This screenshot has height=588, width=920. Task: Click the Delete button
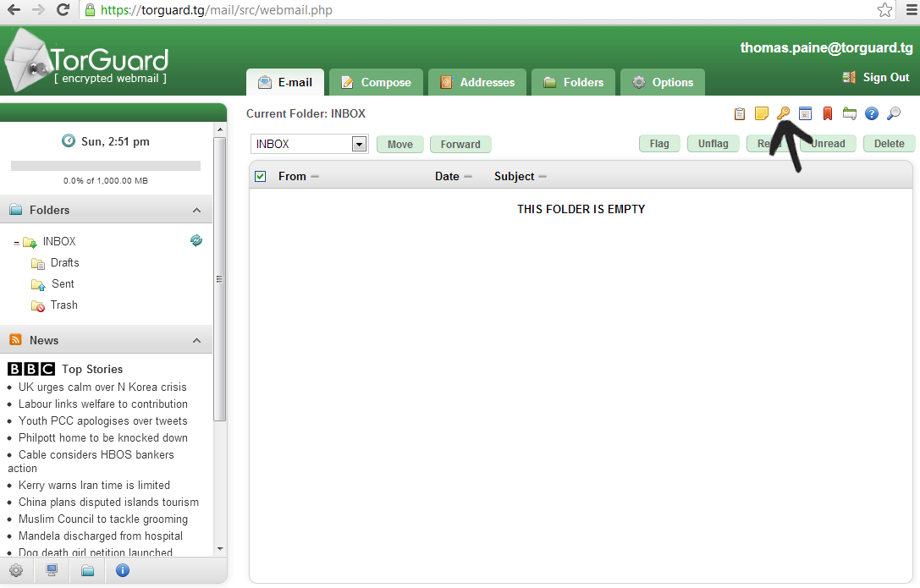tap(889, 144)
